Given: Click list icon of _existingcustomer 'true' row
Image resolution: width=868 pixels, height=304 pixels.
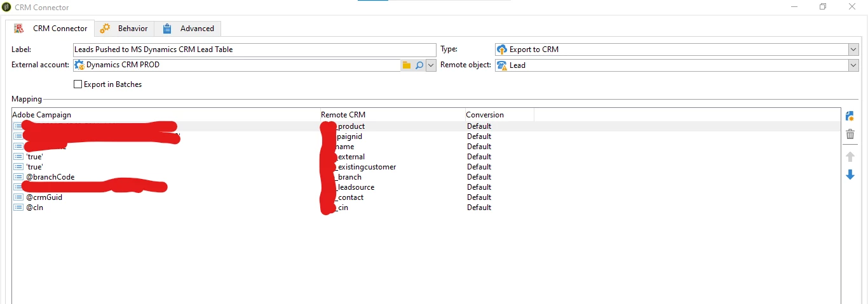Looking at the screenshot, I should (18, 167).
